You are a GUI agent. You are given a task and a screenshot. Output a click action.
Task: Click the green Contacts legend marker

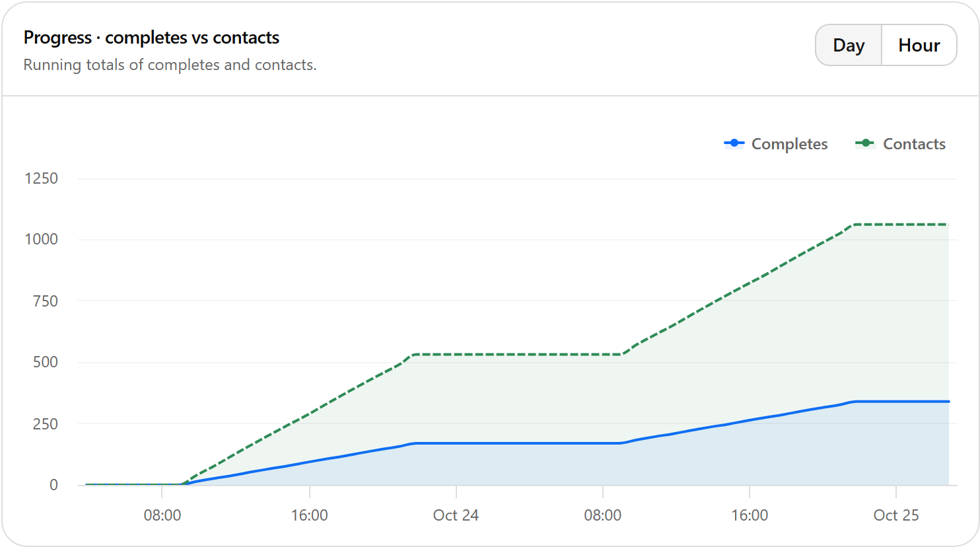pos(866,143)
